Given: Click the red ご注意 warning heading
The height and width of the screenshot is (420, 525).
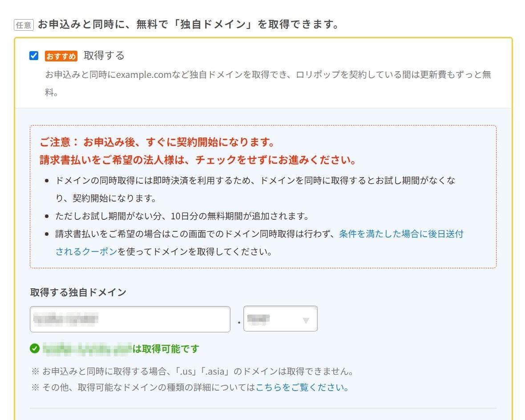Looking at the screenshot, I should pyautogui.click(x=157, y=142).
